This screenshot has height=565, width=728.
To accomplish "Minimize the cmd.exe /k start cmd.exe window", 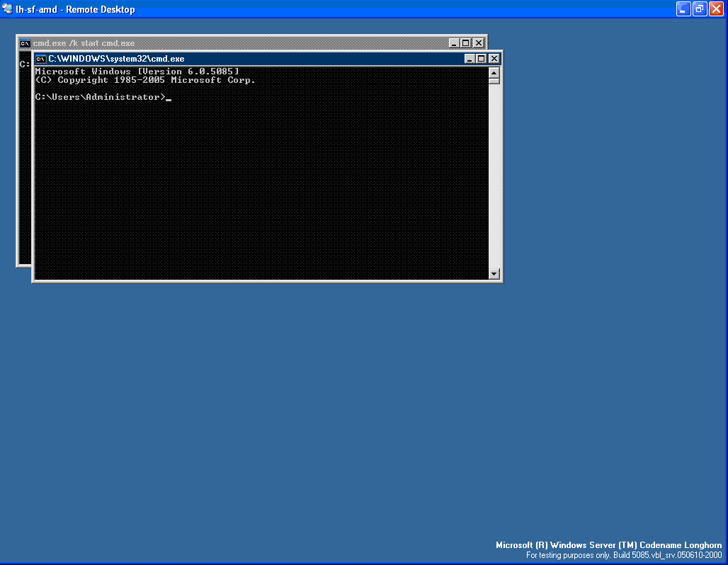I will click(454, 42).
